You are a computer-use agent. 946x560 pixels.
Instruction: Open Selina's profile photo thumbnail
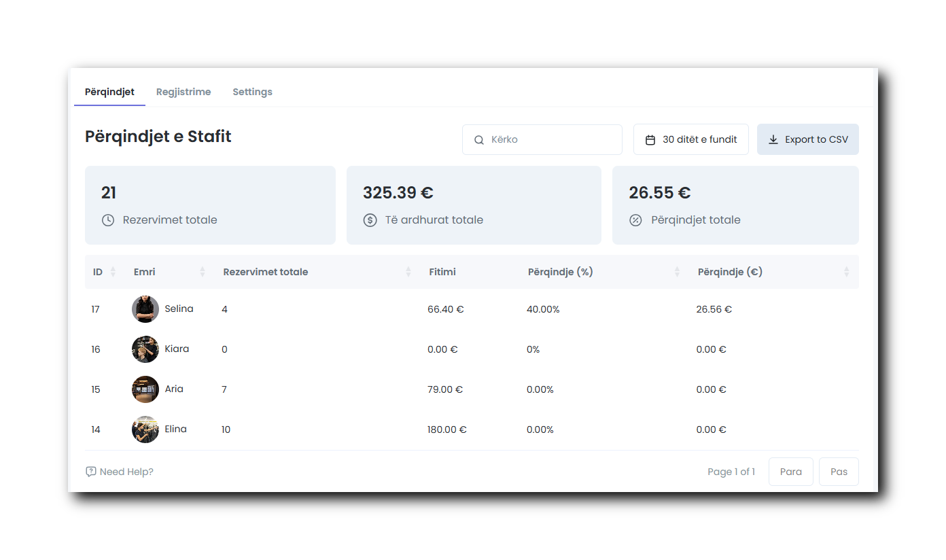pyautogui.click(x=145, y=309)
